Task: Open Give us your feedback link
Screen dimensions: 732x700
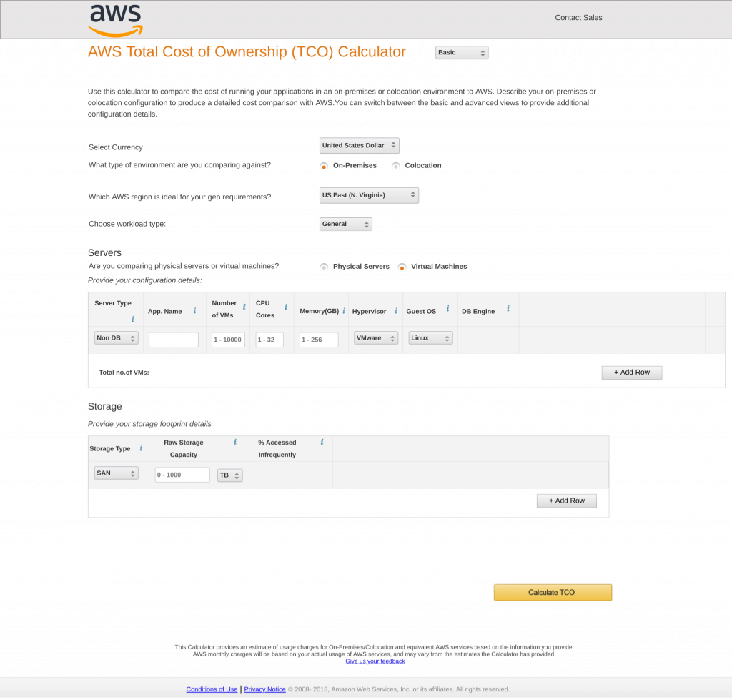Action: pos(375,661)
